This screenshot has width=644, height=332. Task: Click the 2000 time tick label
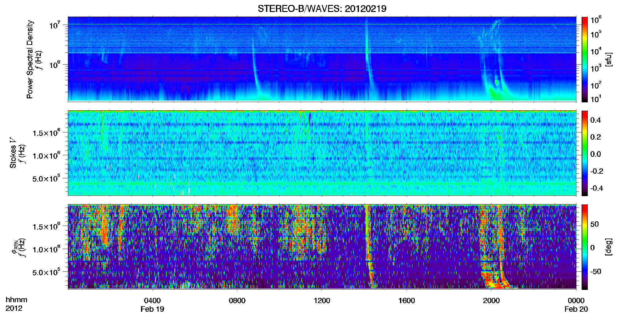point(491,301)
